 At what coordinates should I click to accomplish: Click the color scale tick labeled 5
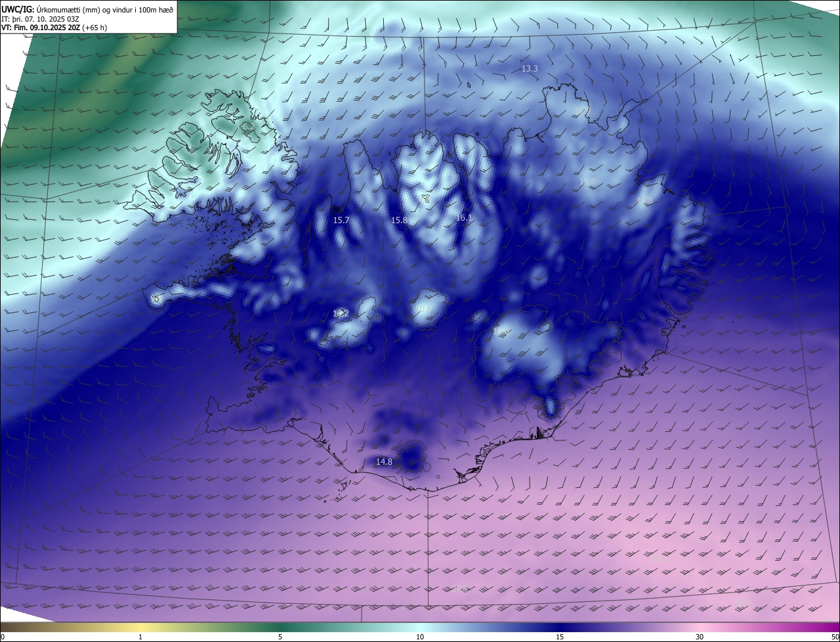point(280,637)
